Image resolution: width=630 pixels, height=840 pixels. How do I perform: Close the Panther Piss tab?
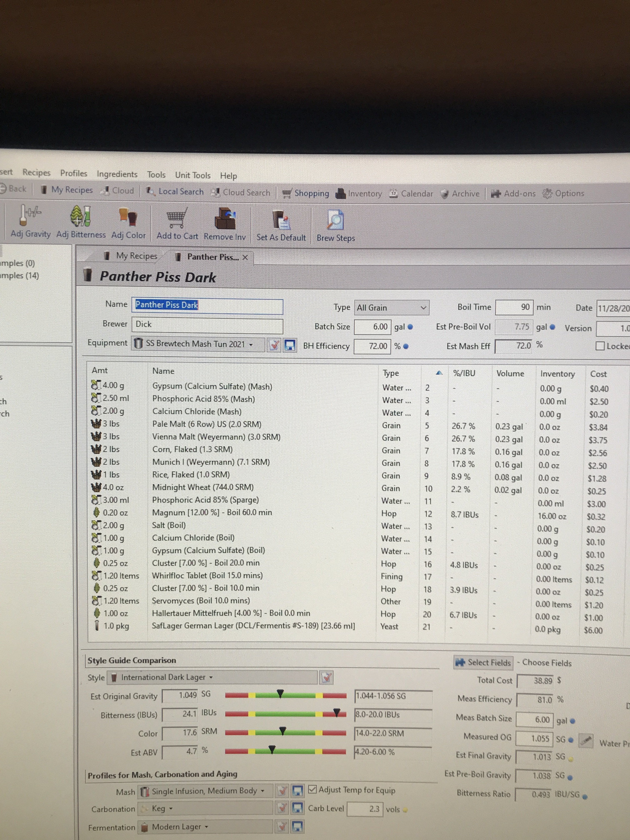(245, 257)
